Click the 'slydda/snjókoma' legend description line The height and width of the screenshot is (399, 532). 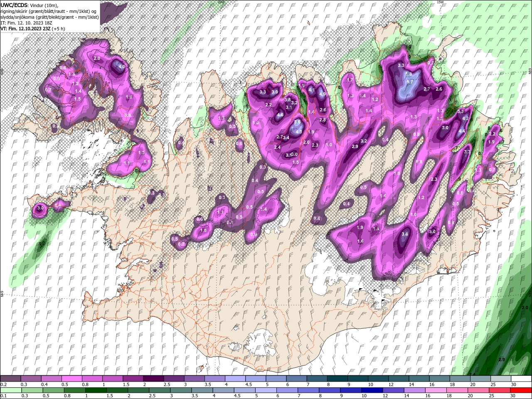[x=49, y=17]
